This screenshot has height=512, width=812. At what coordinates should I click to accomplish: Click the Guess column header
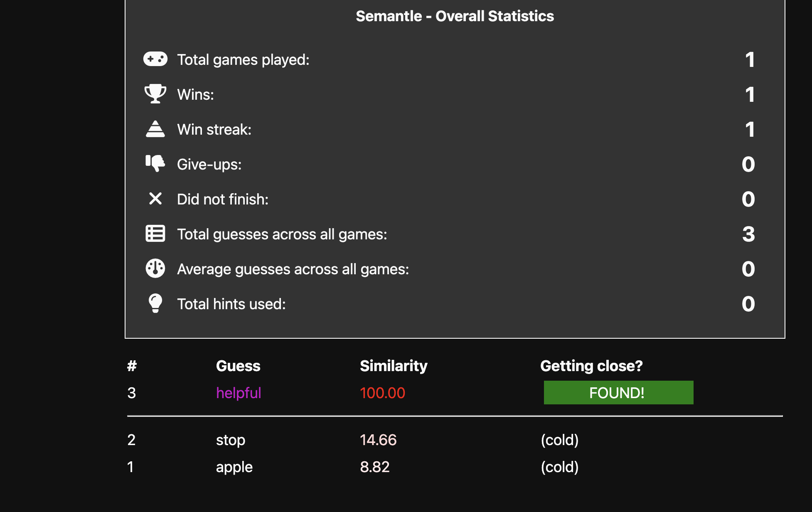(238, 366)
